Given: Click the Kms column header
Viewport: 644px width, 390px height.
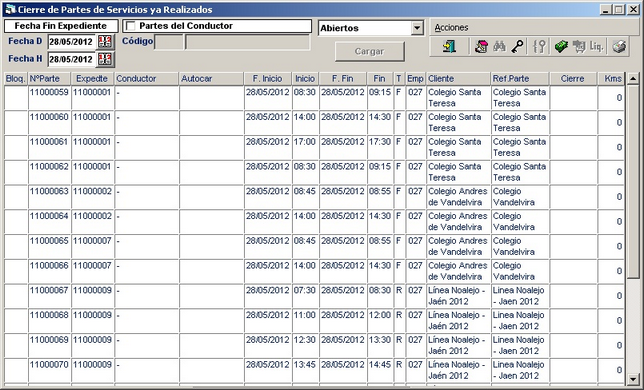Looking at the screenshot, I should pos(611,79).
